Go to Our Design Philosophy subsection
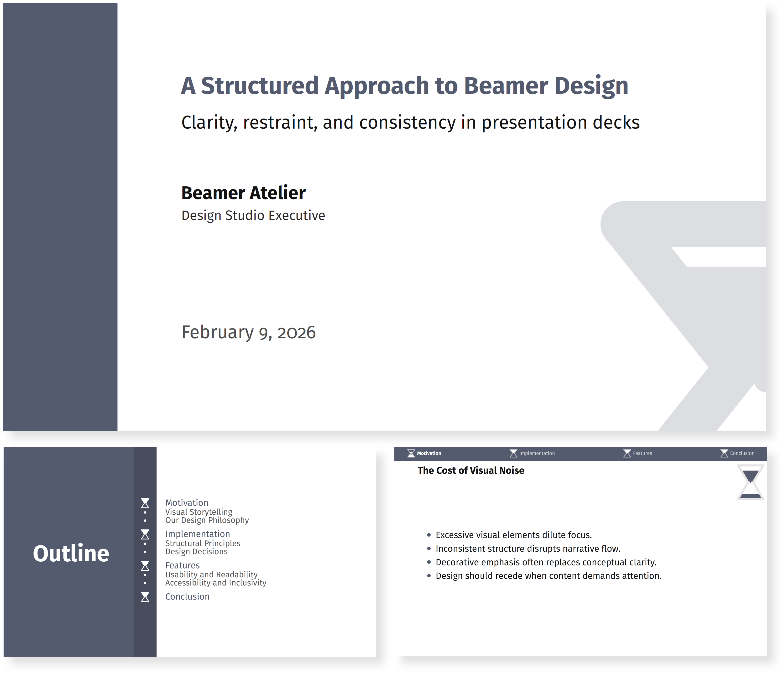784x674 pixels. tap(207, 520)
